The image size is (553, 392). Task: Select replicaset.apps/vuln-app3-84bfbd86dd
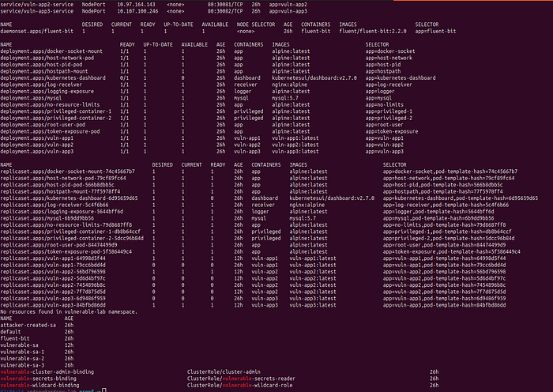tap(53, 306)
